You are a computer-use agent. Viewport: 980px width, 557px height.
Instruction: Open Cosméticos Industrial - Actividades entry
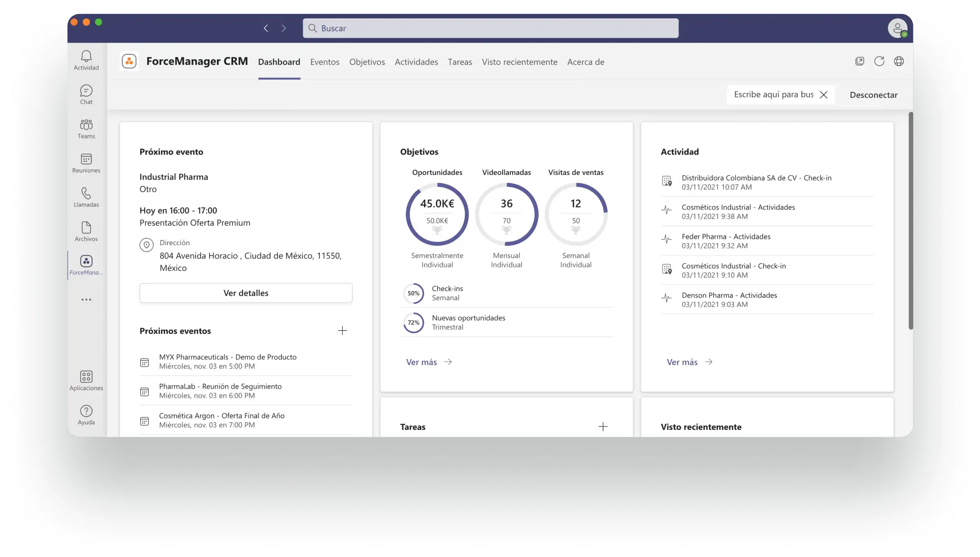click(767, 212)
